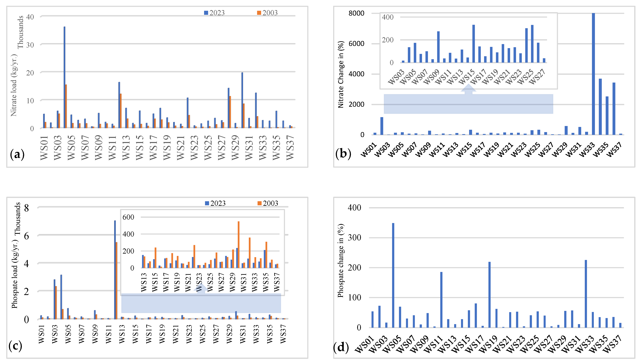The height and width of the screenshot is (364, 642).
Task: Click the '8' y-axis tick in panel (c)
Action: coord(27,208)
